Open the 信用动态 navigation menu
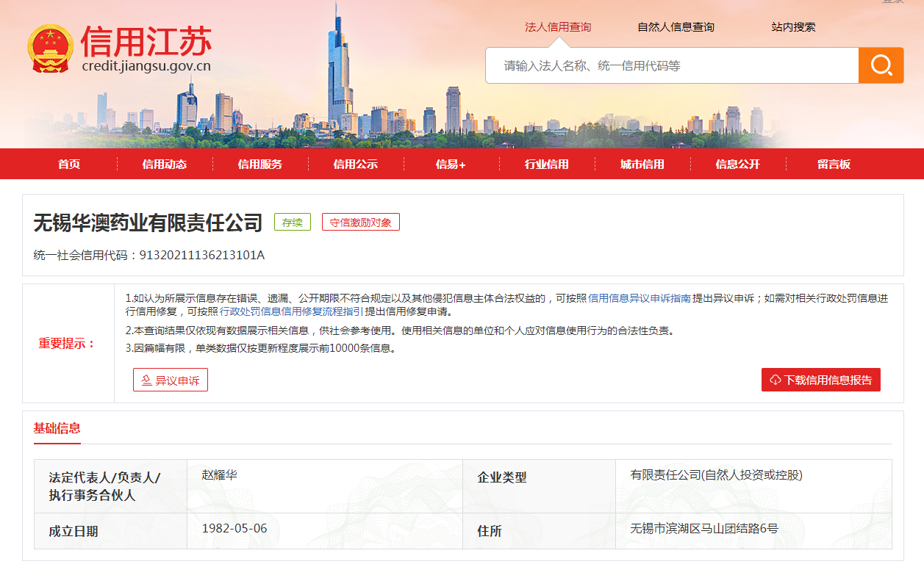924x567 pixels. (165, 164)
